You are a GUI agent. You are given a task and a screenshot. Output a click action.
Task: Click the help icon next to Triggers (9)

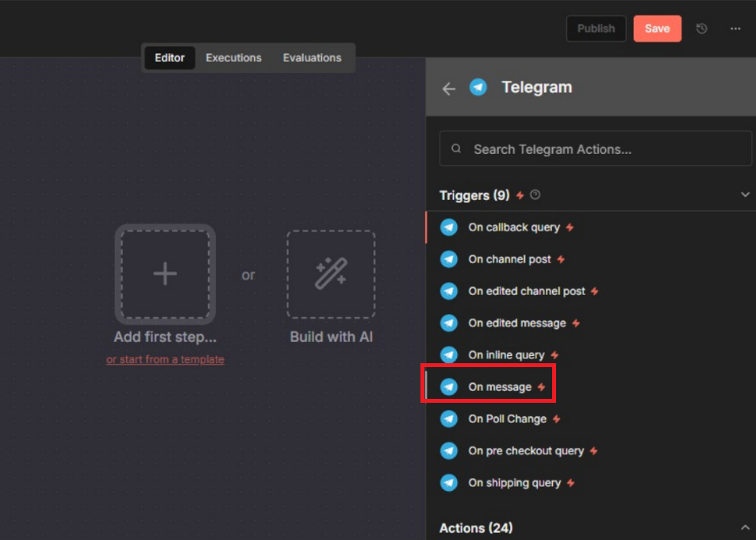[535, 195]
